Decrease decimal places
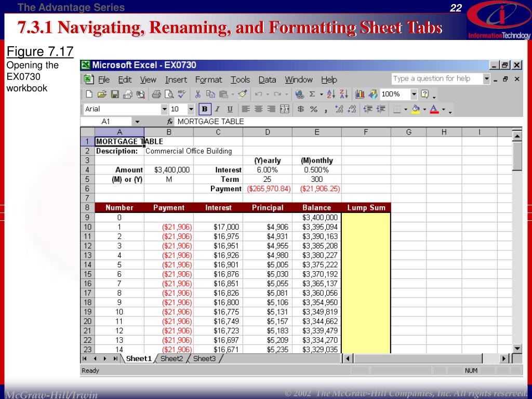532x399 pixels. pyautogui.click(x=352, y=109)
